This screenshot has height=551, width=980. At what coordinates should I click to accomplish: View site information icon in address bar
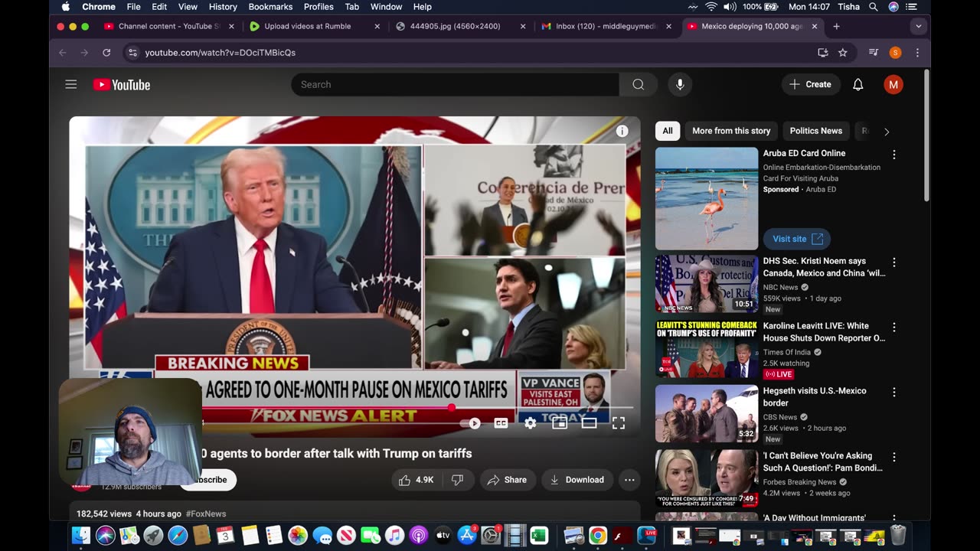coord(132,53)
